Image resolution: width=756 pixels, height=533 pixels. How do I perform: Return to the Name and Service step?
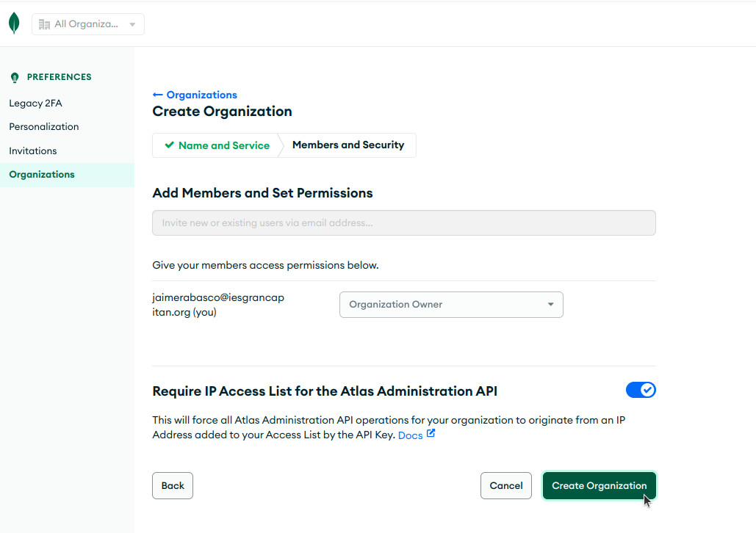(x=217, y=145)
